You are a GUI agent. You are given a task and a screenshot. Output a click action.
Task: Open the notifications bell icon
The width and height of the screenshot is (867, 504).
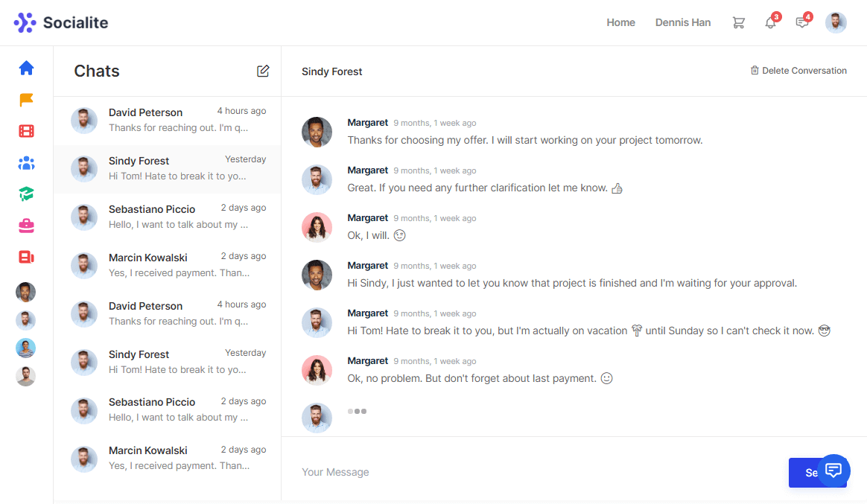point(770,23)
